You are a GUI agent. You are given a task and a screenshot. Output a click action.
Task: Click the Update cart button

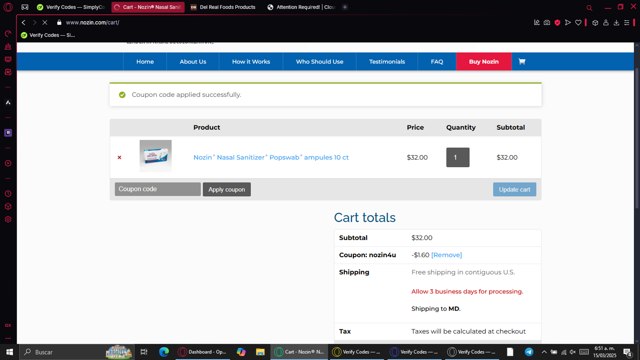click(514, 189)
